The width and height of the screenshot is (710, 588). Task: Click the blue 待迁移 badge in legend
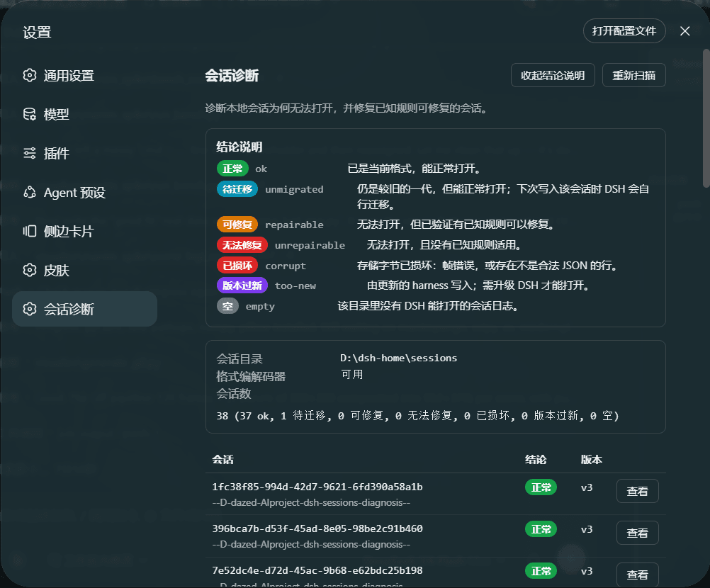[237, 188]
